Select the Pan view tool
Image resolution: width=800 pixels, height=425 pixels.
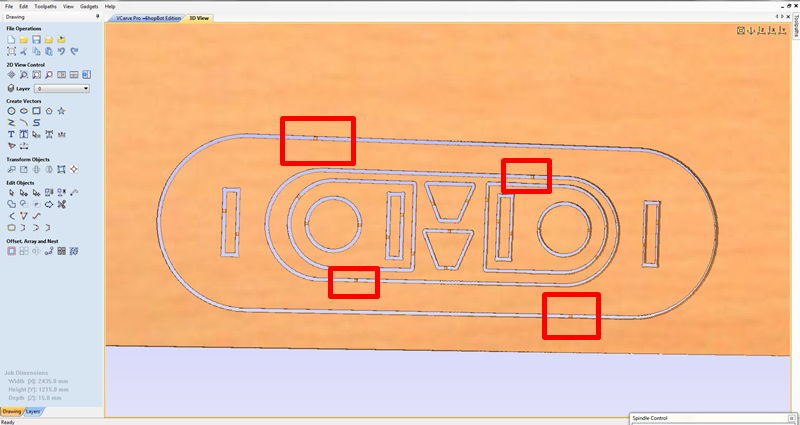coord(11,74)
